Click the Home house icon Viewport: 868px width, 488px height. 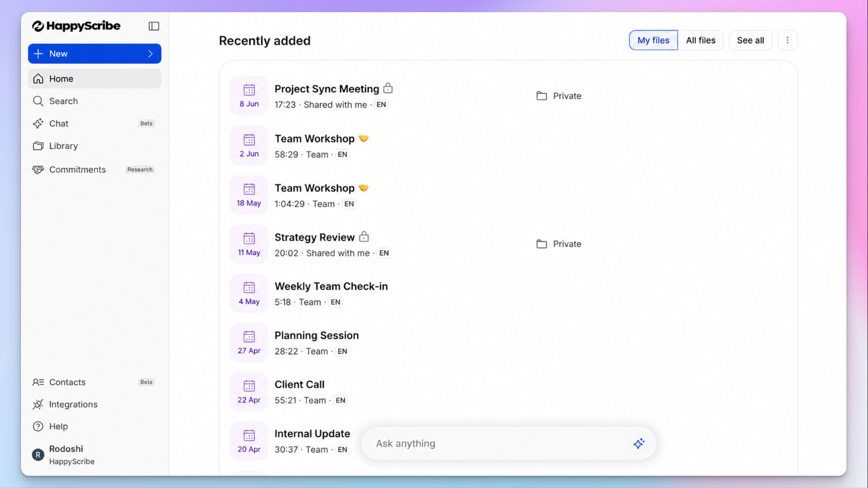[x=38, y=79]
